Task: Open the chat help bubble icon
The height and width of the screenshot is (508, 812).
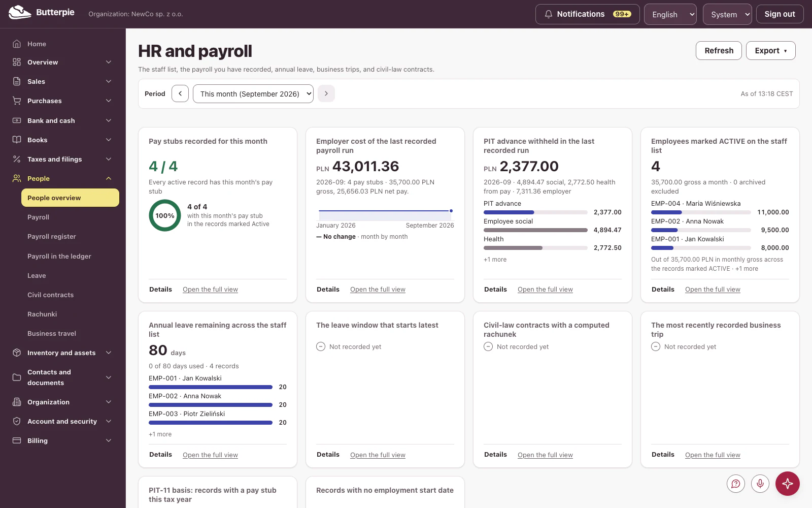Action: (x=736, y=484)
